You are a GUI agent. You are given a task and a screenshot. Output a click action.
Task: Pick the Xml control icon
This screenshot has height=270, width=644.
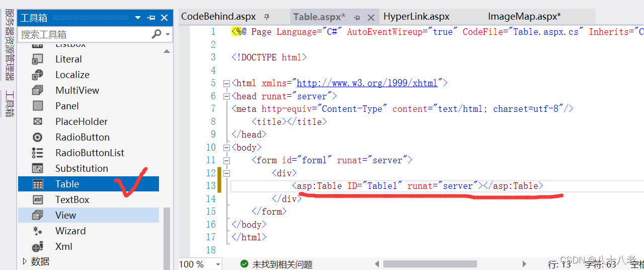pos(37,247)
